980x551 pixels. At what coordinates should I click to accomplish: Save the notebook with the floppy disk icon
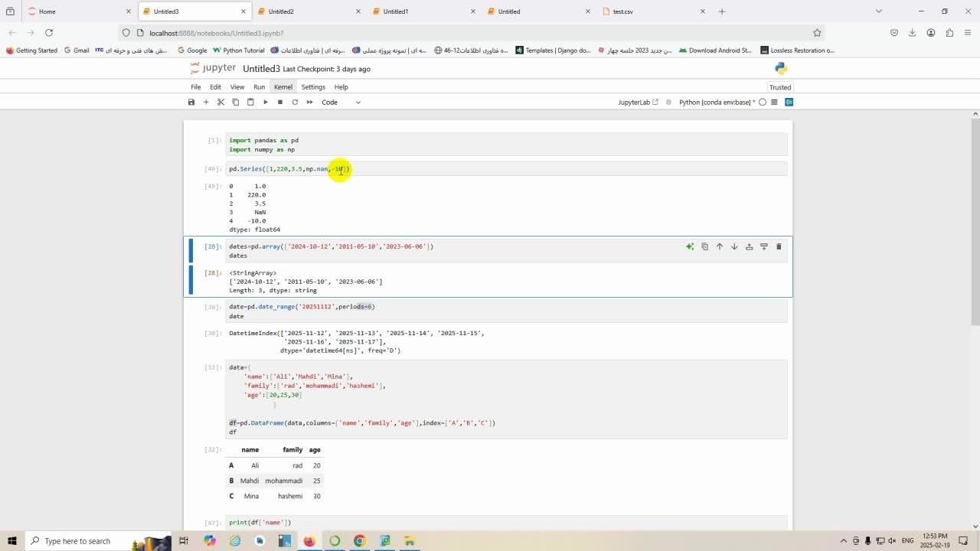click(x=191, y=102)
